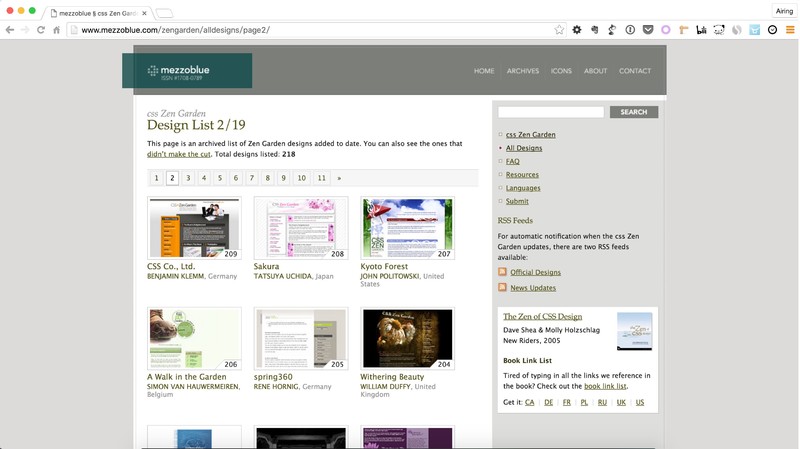Open A Walk in the Garden thumbnail
800x449 pixels.
click(194, 338)
